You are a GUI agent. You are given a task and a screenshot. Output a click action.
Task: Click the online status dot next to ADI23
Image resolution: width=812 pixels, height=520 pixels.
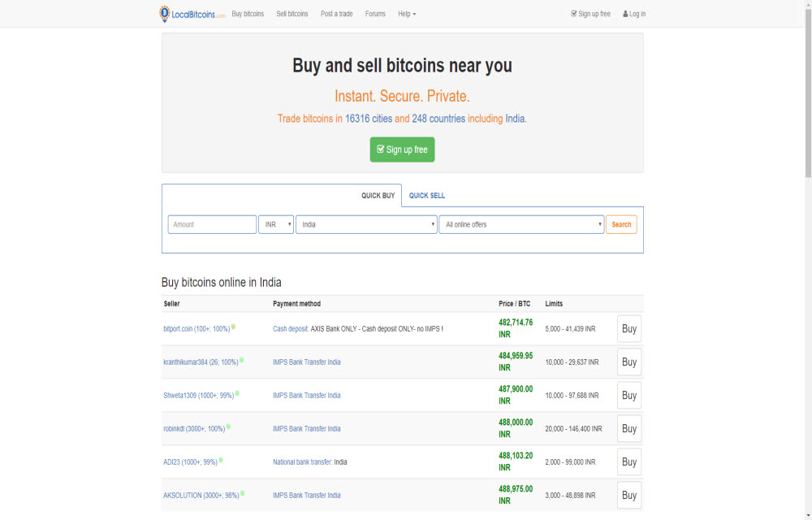click(x=221, y=460)
